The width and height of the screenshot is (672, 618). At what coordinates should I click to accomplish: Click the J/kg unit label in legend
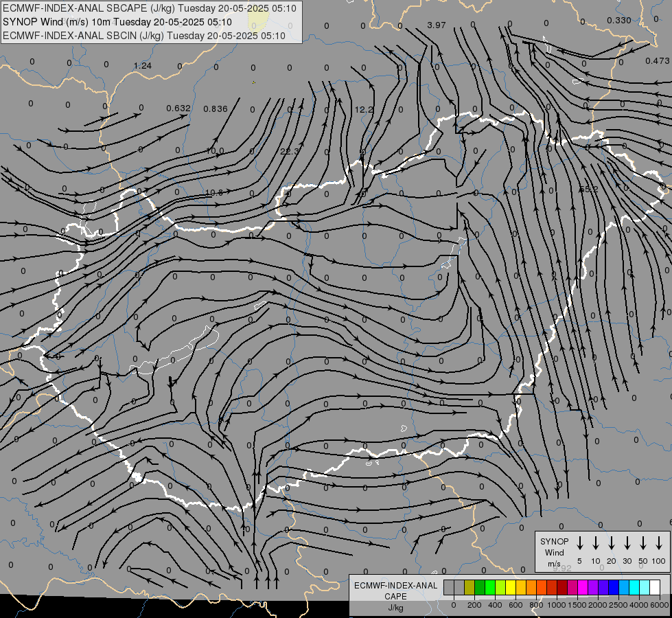click(x=395, y=608)
